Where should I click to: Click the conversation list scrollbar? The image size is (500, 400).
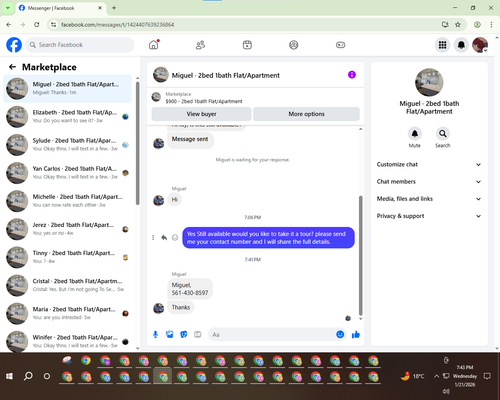(138, 143)
